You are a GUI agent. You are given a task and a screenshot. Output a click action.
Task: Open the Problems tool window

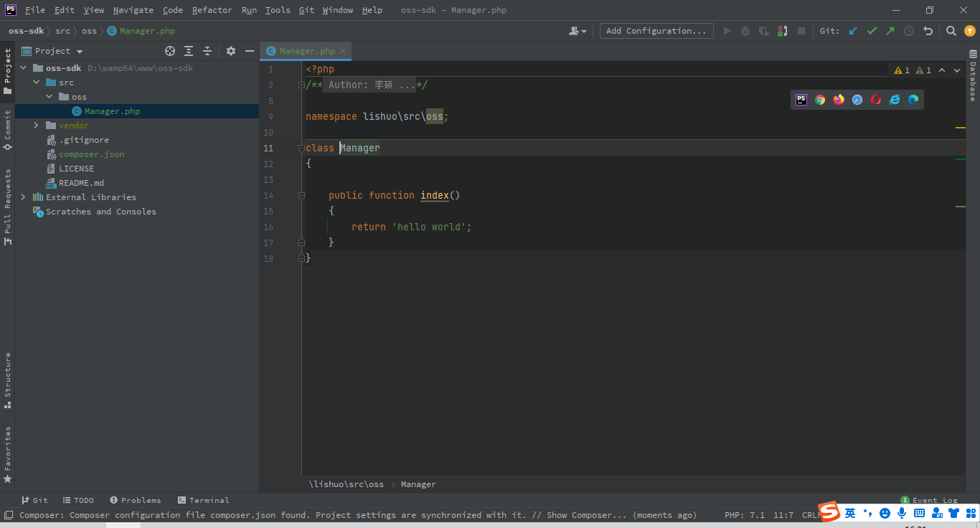coord(135,500)
